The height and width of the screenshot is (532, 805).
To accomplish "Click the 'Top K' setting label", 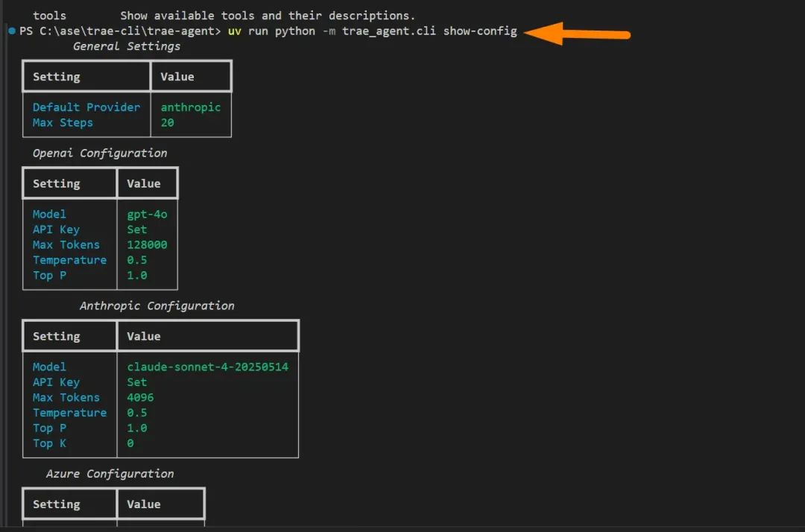I will point(49,443).
